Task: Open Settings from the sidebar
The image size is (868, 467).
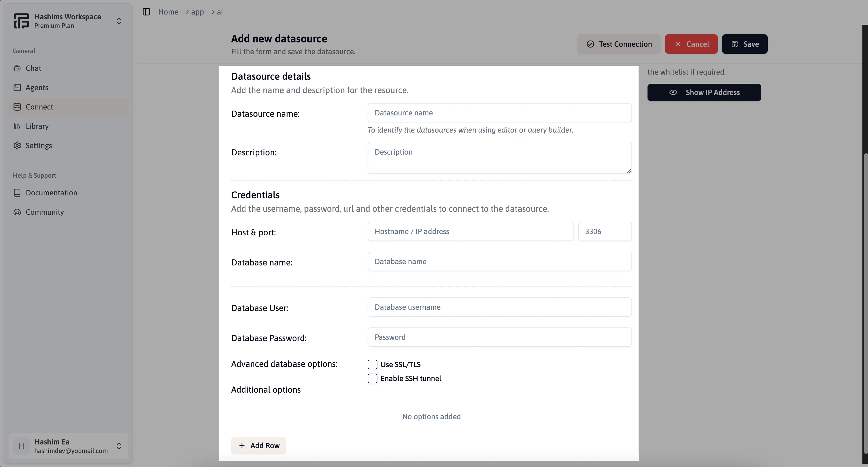Action: pos(68,146)
